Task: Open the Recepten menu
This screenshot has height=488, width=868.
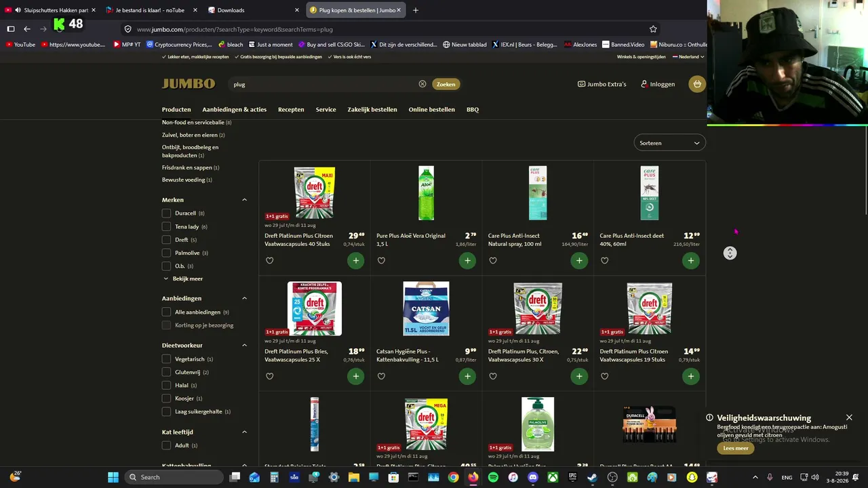Action: [x=291, y=109]
